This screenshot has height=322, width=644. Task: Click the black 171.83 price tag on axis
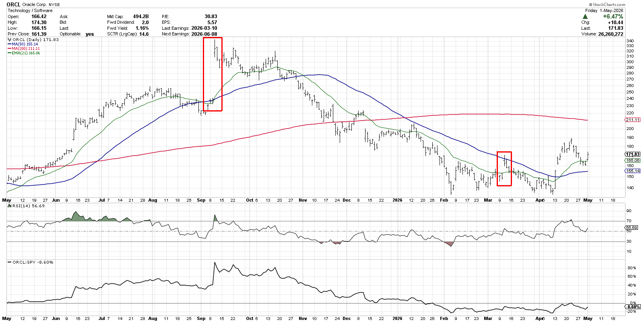click(x=633, y=154)
